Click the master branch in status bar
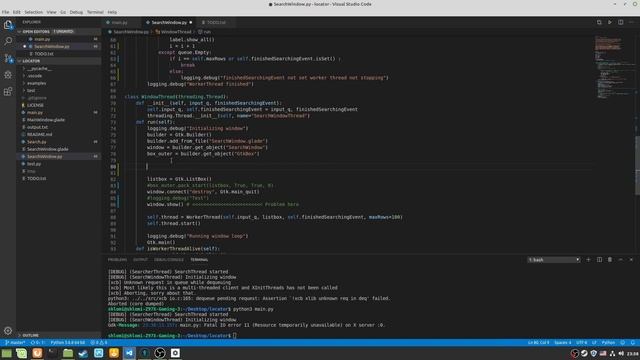The width and height of the screenshot is (640, 360). click(x=15, y=342)
